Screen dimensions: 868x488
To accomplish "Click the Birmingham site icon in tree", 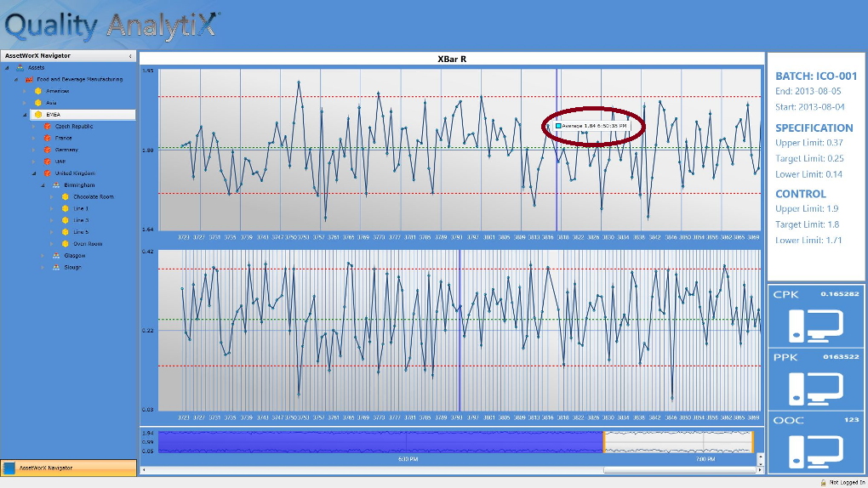I will point(56,184).
